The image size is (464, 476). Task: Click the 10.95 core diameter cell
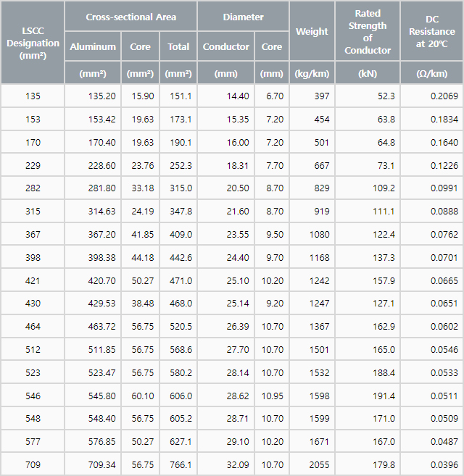272,396
